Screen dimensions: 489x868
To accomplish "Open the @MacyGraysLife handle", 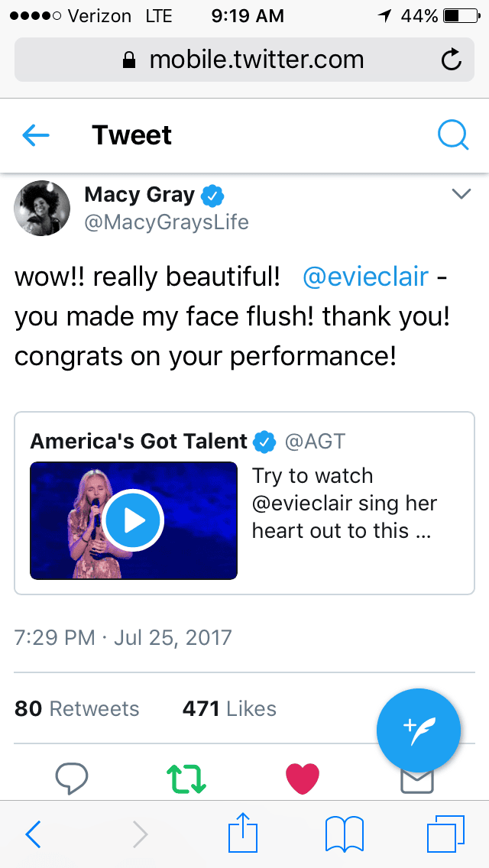I will click(x=167, y=222).
